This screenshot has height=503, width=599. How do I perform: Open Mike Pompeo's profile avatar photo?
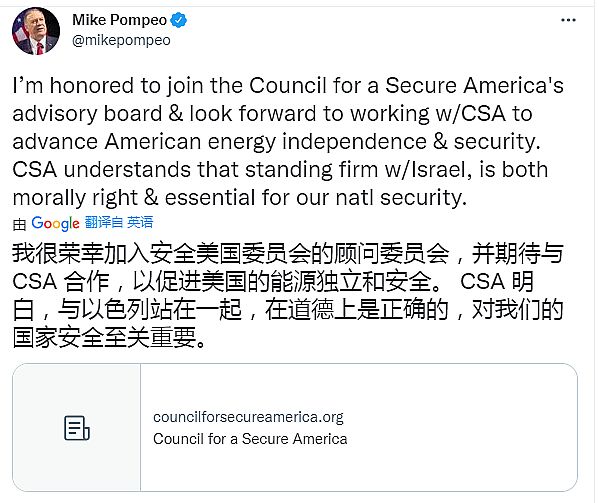click(36, 31)
